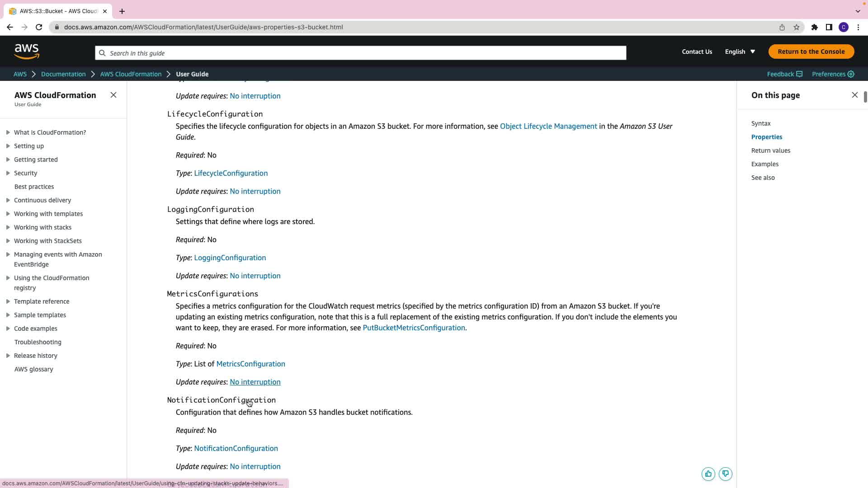Click the Search in this guide field
Screen dimensions: 868x488
(x=360, y=53)
